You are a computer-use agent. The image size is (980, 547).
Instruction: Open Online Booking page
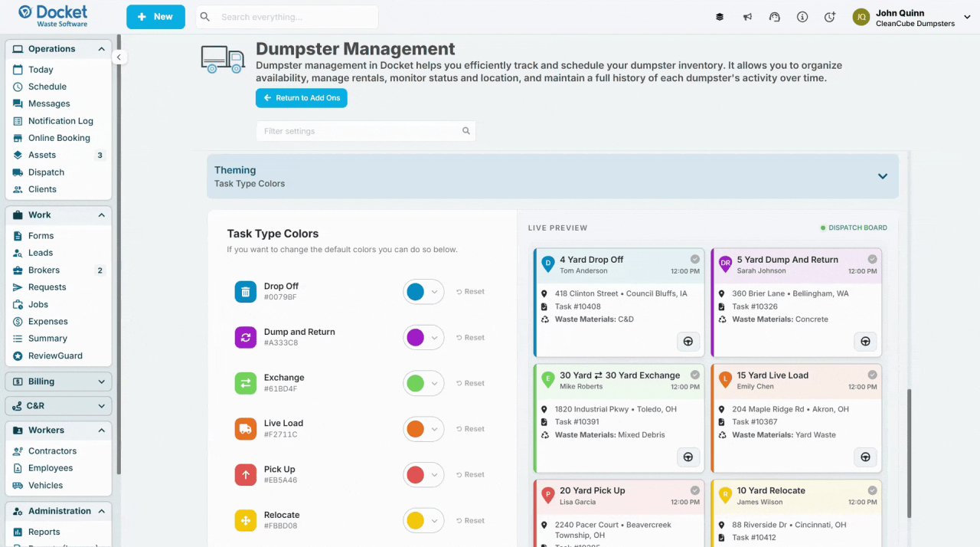point(59,138)
